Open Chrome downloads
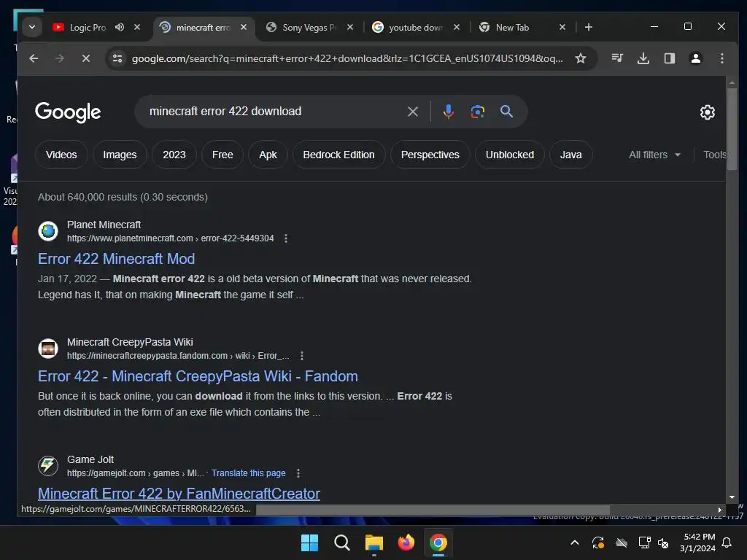The width and height of the screenshot is (747, 560). click(x=643, y=58)
